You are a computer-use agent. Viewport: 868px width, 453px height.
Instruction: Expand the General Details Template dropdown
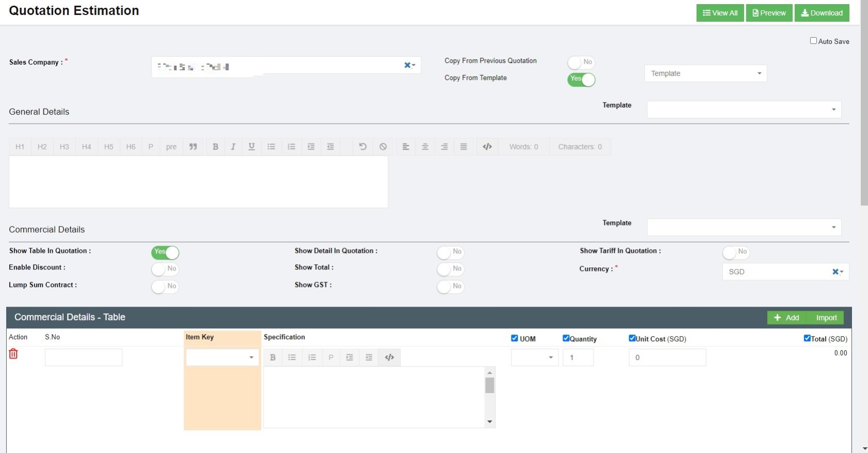point(744,110)
